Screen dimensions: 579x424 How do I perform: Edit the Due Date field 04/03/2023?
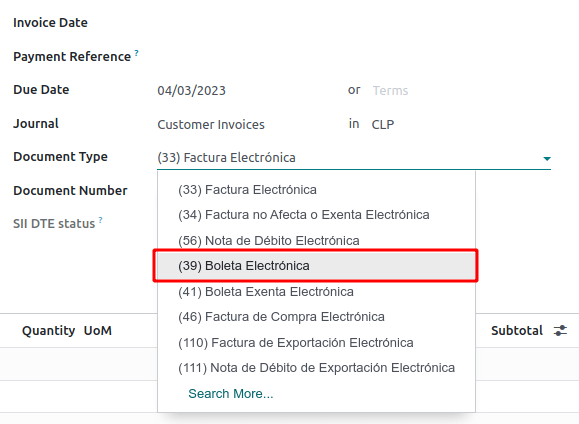pos(191,90)
